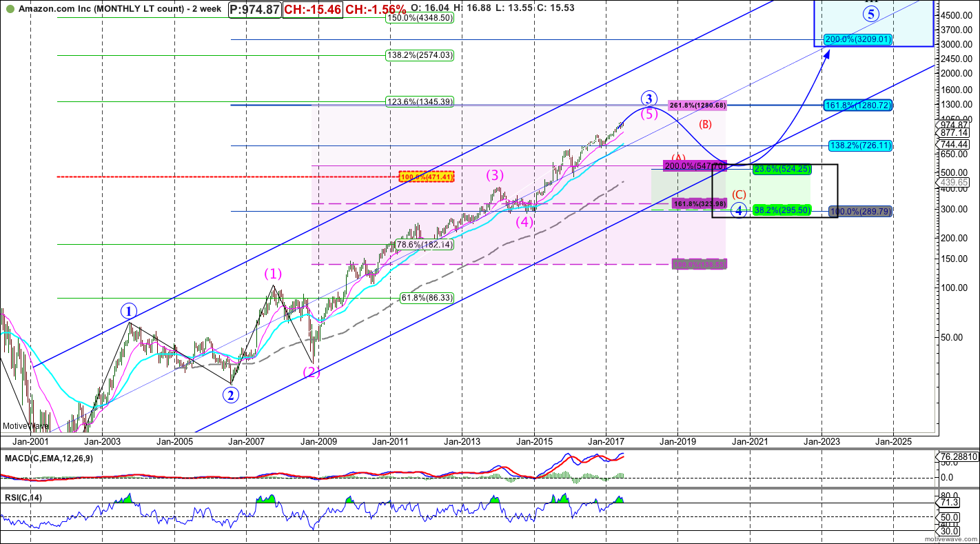Screen dimensions: 980x544
Task: Click the 'Jan-2009' date on the time axis
Action: [x=318, y=441]
